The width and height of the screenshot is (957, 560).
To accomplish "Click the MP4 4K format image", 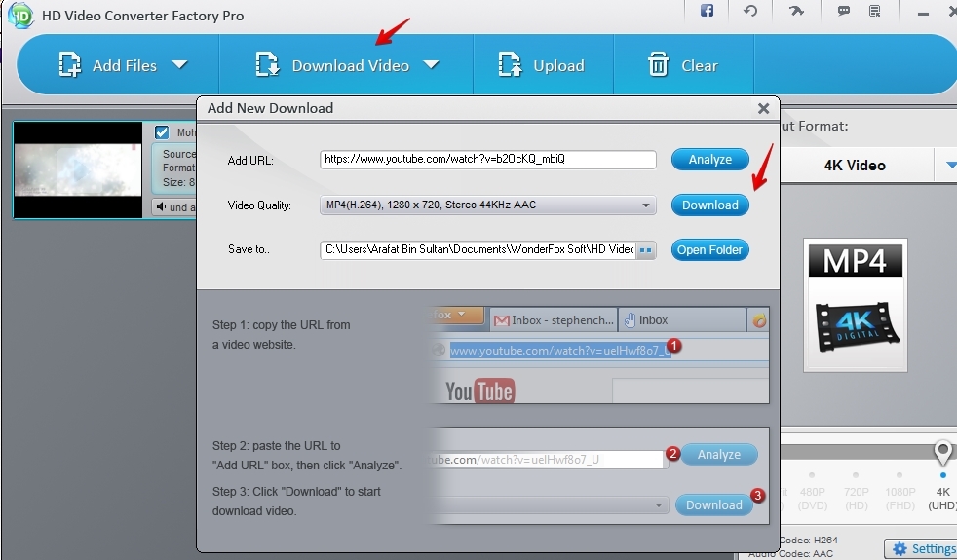I will (x=855, y=305).
